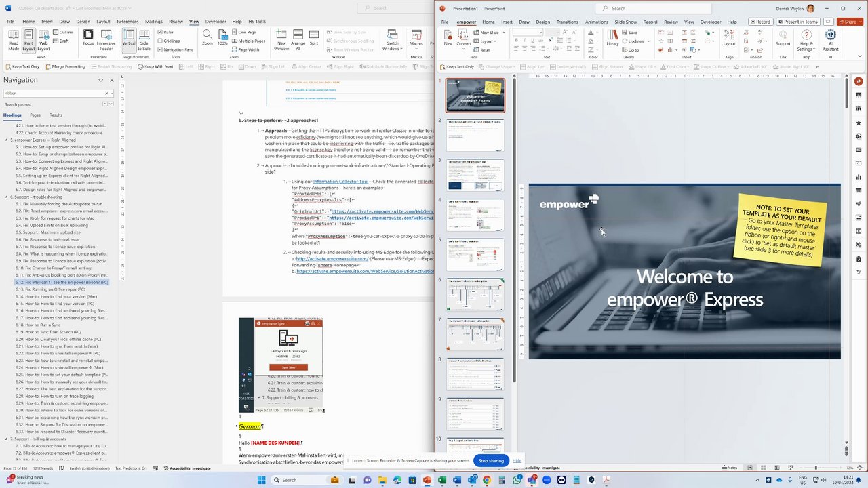868x488 pixels.
Task: Open the Zoom dialog in Word
Action: [x=207, y=37]
